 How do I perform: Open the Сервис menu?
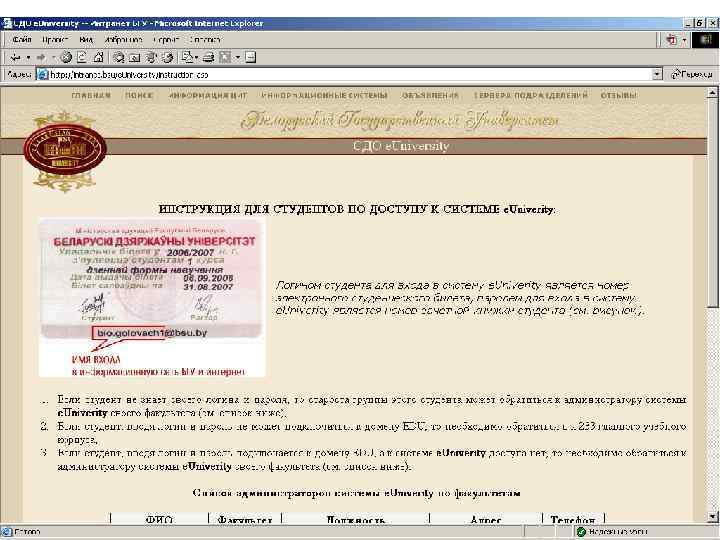[x=166, y=40]
